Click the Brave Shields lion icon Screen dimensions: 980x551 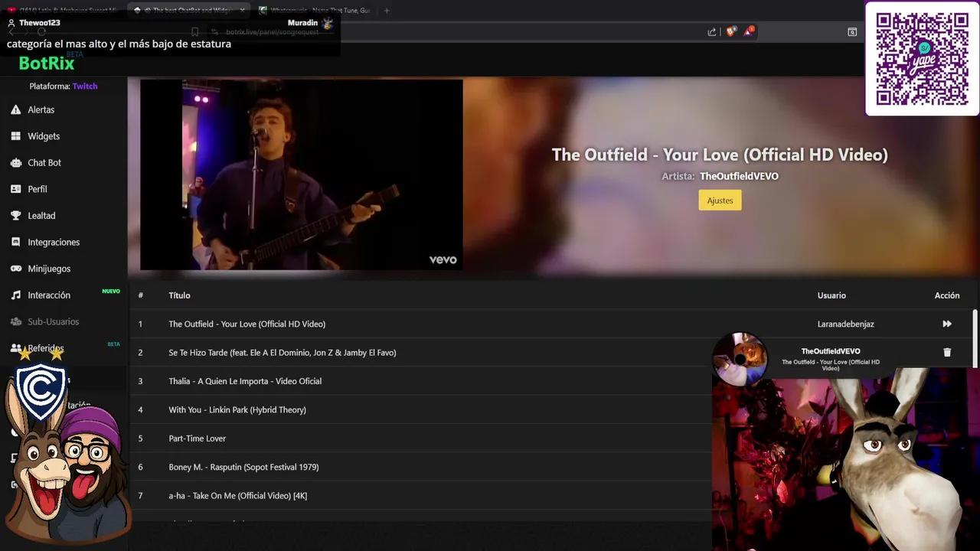point(730,32)
